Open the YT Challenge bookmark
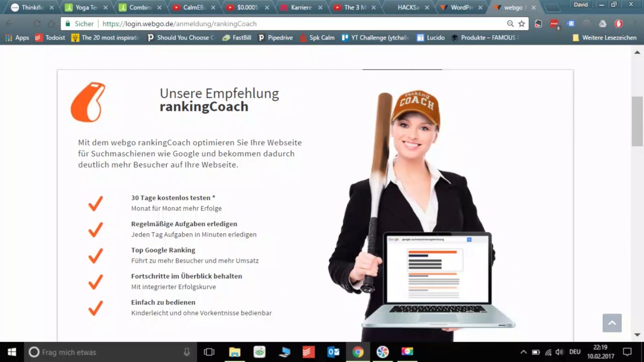Screen dimensions: 644x362 (x=376, y=38)
